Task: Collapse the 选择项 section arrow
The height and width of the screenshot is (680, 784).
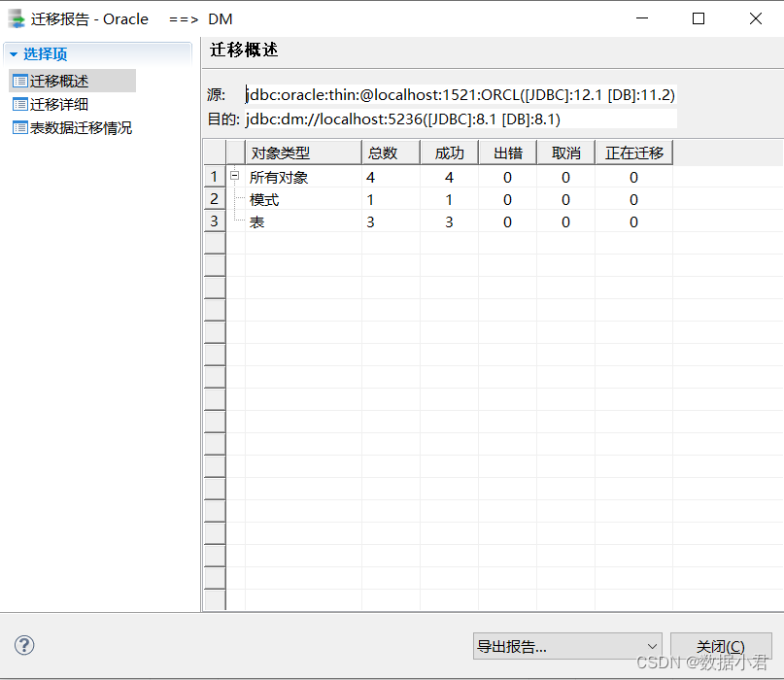Action: click(x=14, y=54)
